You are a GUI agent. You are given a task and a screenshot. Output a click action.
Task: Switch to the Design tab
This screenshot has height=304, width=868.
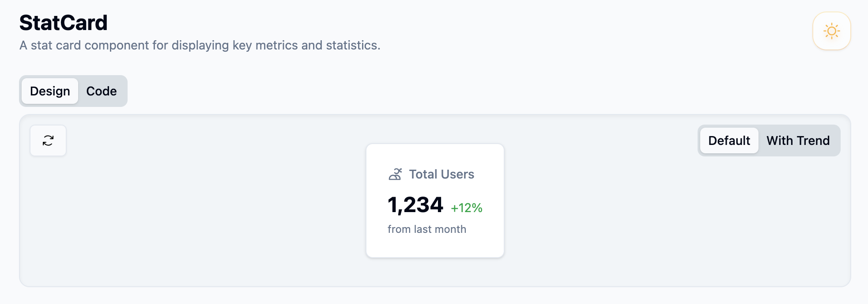(x=50, y=91)
